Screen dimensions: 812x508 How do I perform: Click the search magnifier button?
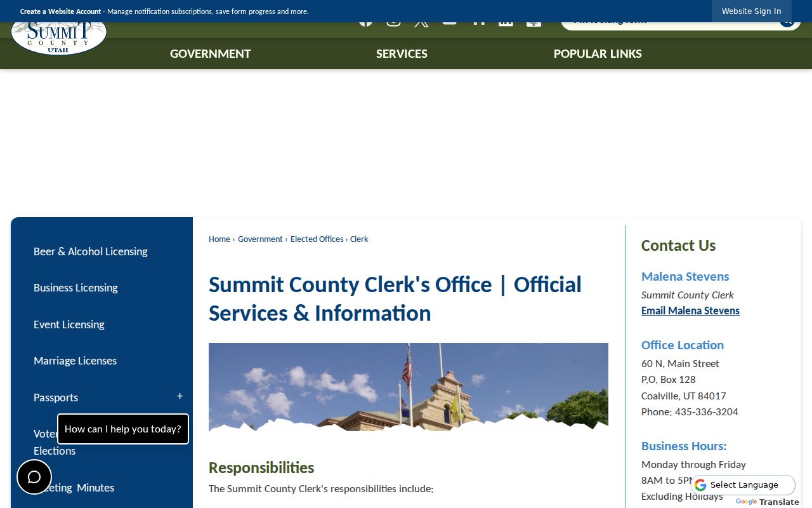coord(787,24)
